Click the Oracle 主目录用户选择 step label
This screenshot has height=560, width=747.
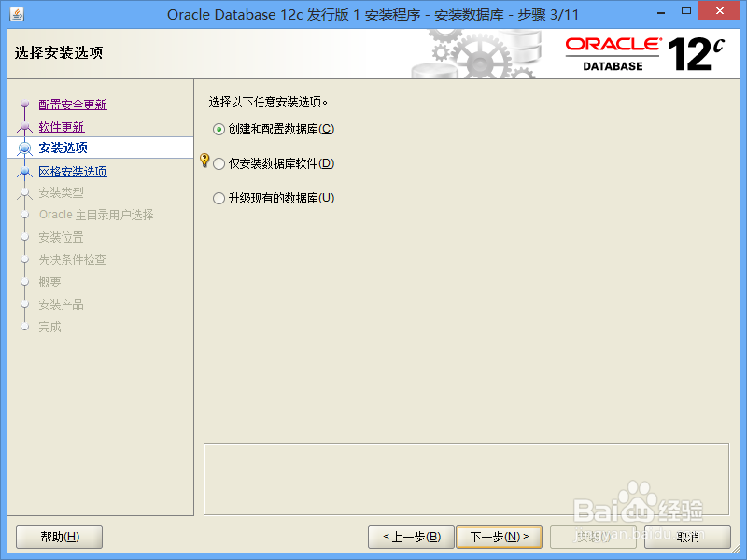(x=96, y=215)
